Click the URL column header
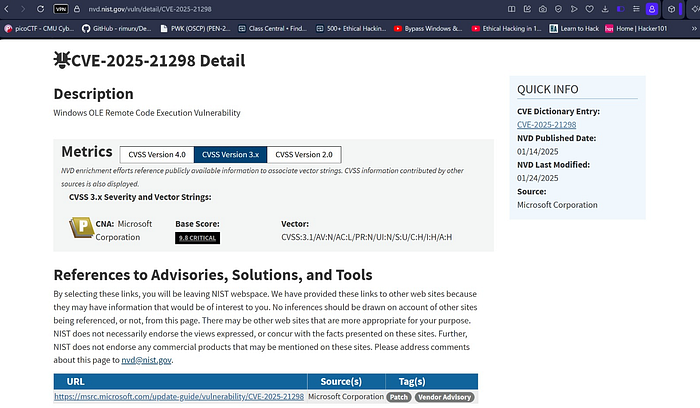700x408 pixels. click(180, 382)
